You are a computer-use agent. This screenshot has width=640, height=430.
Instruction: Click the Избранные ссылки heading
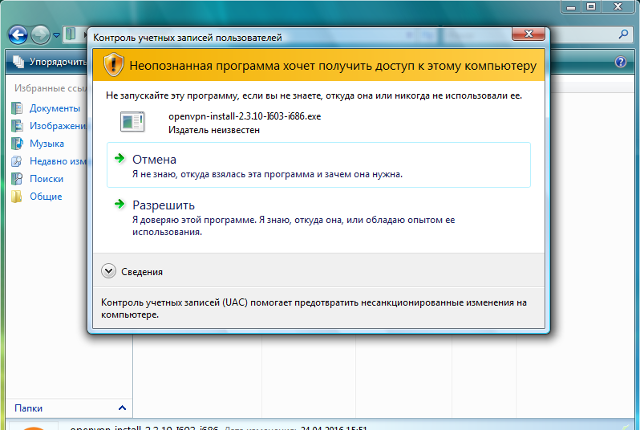click(x=51, y=88)
